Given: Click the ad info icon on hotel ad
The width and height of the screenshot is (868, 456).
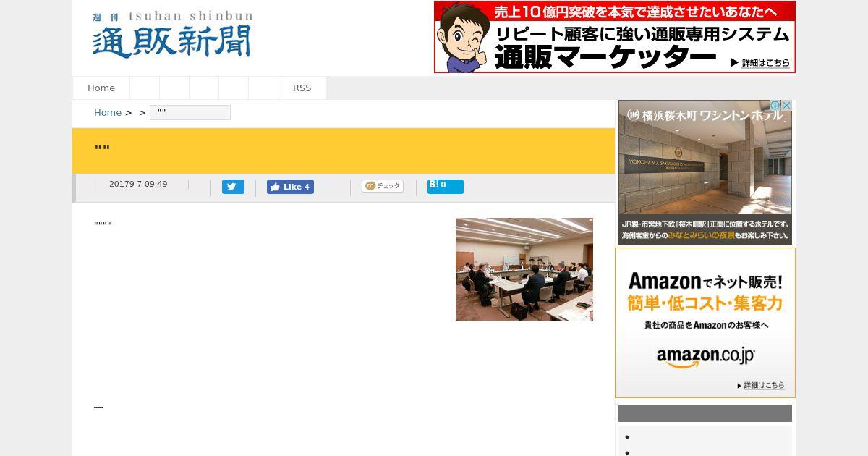Looking at the screenshot, I should (x=775, y=105).
